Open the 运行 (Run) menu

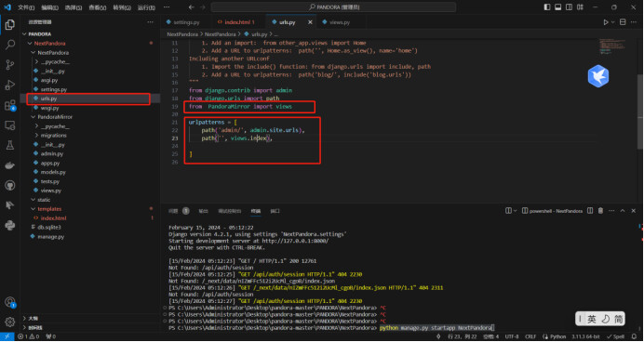146,7
